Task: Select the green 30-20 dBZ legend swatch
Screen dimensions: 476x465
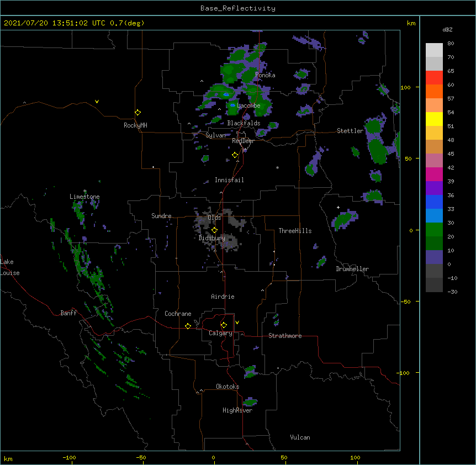Action: (x=434, y=230)
